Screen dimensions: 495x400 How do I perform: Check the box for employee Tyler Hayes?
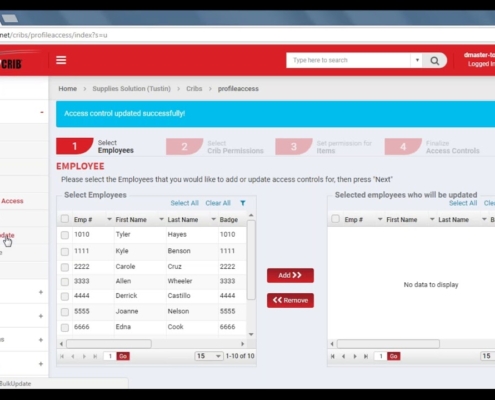click(x=65, y=235)
